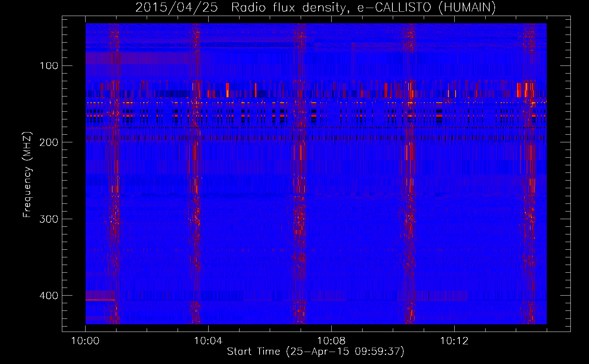Screen dimensions: 589x364
Task: Click the 10:08 time tick label
Action: (331, 341)
